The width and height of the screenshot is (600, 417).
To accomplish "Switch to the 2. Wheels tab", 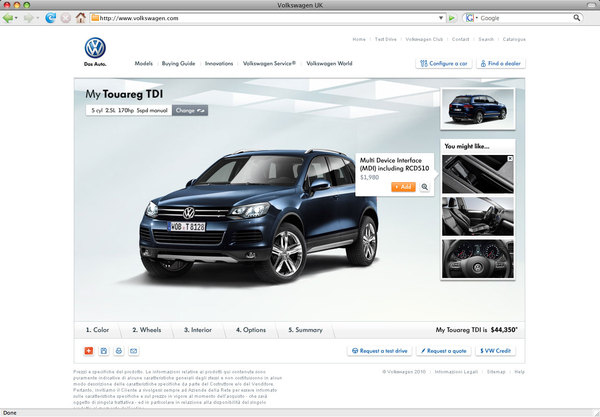I will click(x=148, y=328).
